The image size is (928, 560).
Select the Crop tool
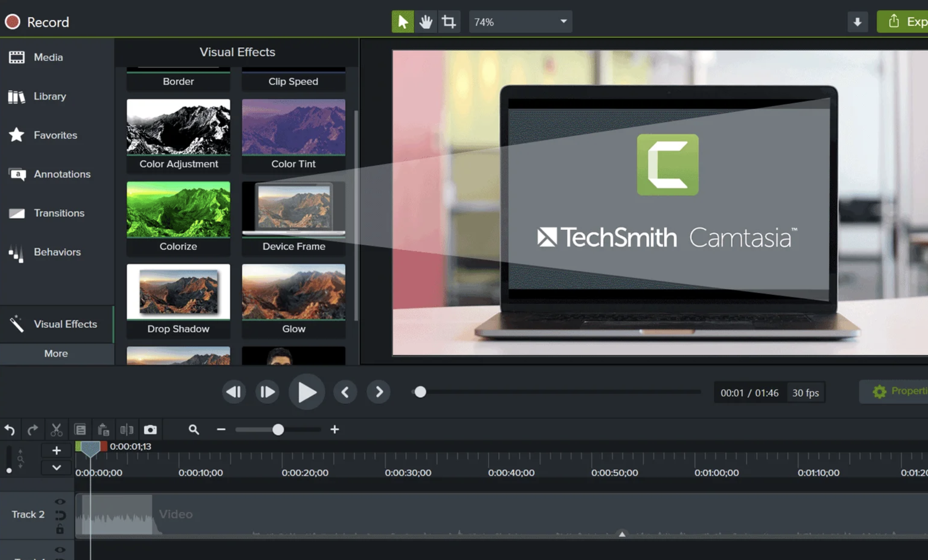pyautogui.click(x=449, y=22)
